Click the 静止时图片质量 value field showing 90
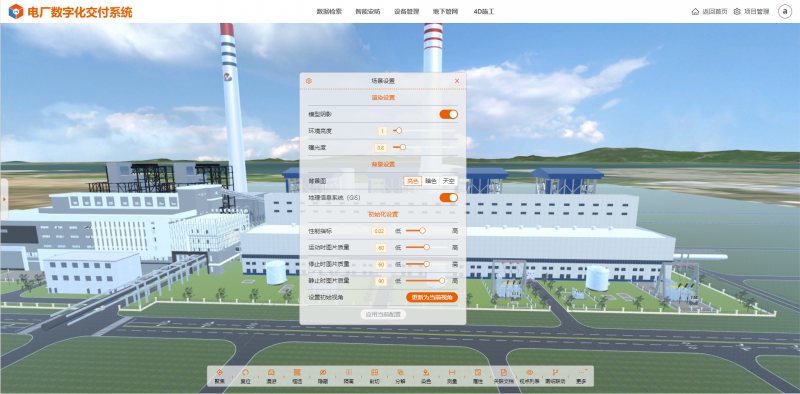Image resolution: width=800 pixels, height=394 pixels. (381, 281)
